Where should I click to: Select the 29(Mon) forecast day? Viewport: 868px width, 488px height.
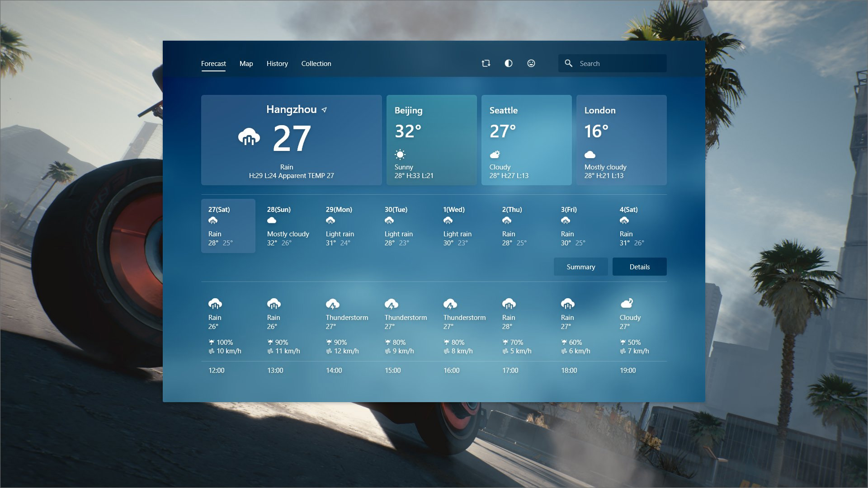pos(346,226)
